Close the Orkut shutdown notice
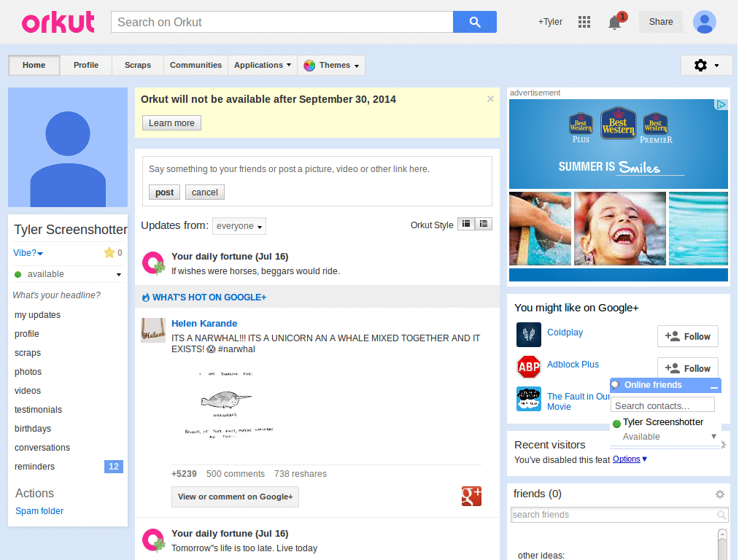The image size is (747, 560). click(490, 99)
